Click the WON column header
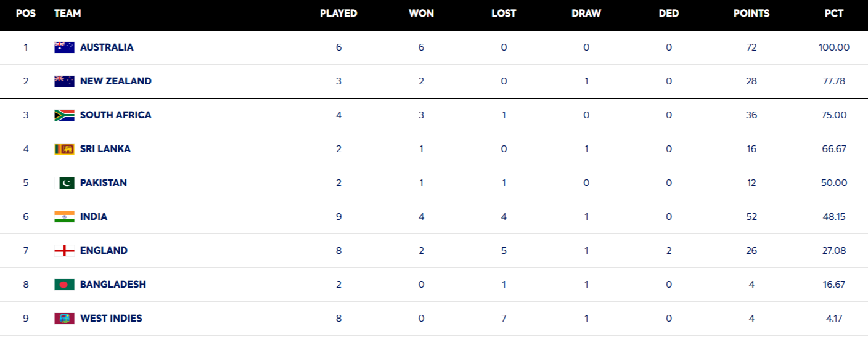The width and height of the screenshot is (868, 337). (x=421, y=14)
